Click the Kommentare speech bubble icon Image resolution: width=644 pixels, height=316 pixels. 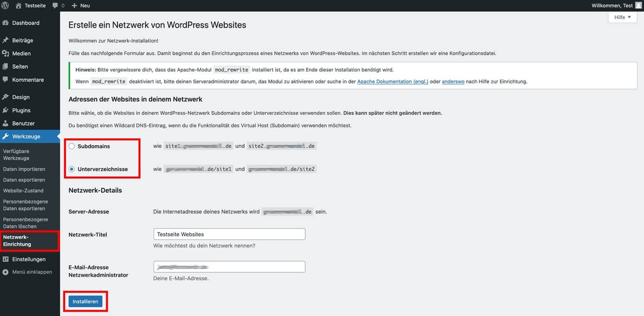pyautogui.click(x=6, y=80)
